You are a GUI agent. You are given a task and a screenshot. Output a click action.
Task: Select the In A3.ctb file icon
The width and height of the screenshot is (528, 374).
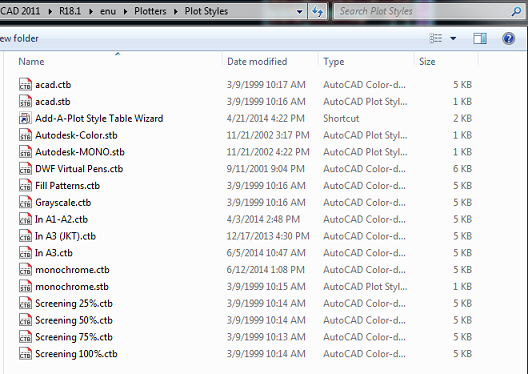(x=25, y=253)
